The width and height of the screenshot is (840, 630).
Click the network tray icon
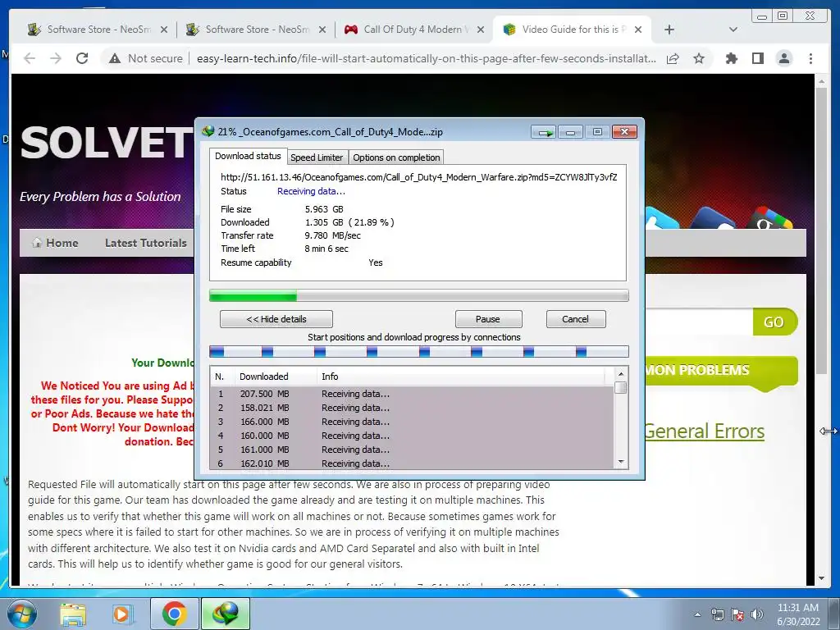717,614
